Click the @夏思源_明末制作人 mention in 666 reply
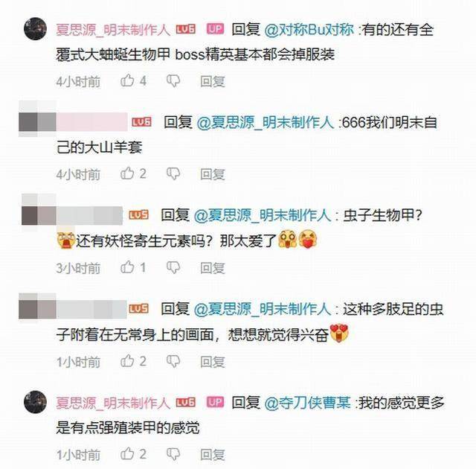This screenshot has width=476, height=469. pyautogui.click(x=265, y=123)
